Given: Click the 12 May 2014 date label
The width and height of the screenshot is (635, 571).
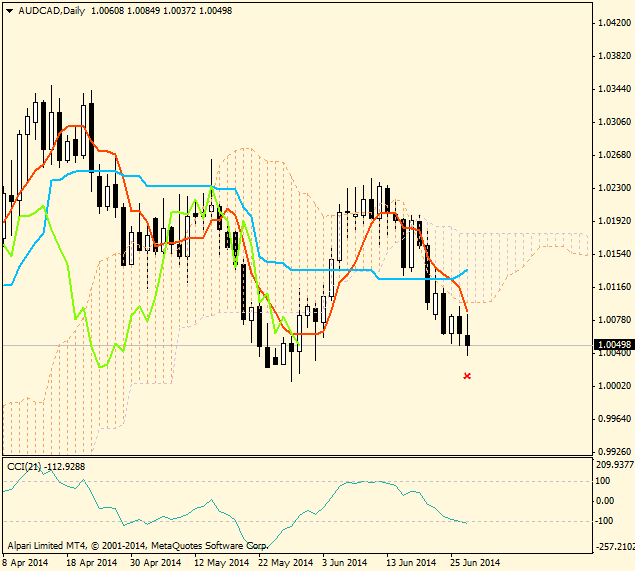Looking at the screenshot, I should tap(221, 563).
